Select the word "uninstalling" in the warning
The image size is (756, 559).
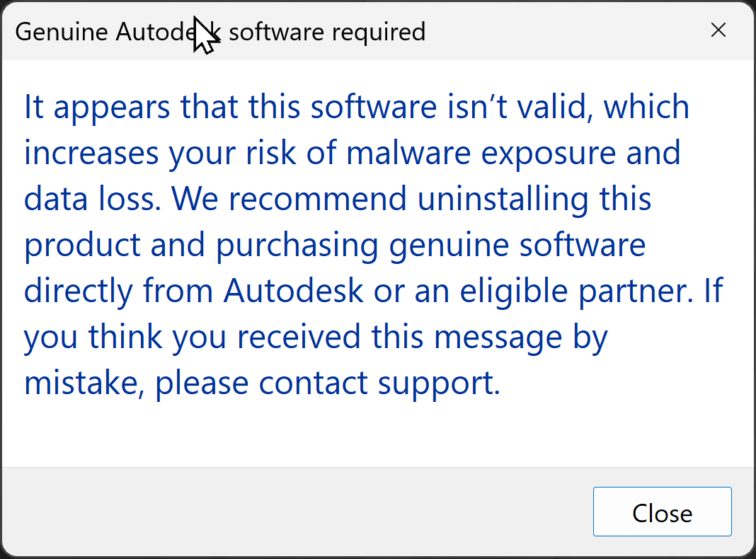[x=502, y=199]
